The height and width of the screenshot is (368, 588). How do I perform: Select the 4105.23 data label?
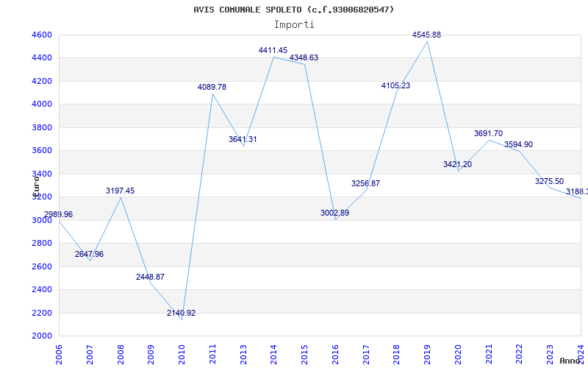(x=395, y=85)
